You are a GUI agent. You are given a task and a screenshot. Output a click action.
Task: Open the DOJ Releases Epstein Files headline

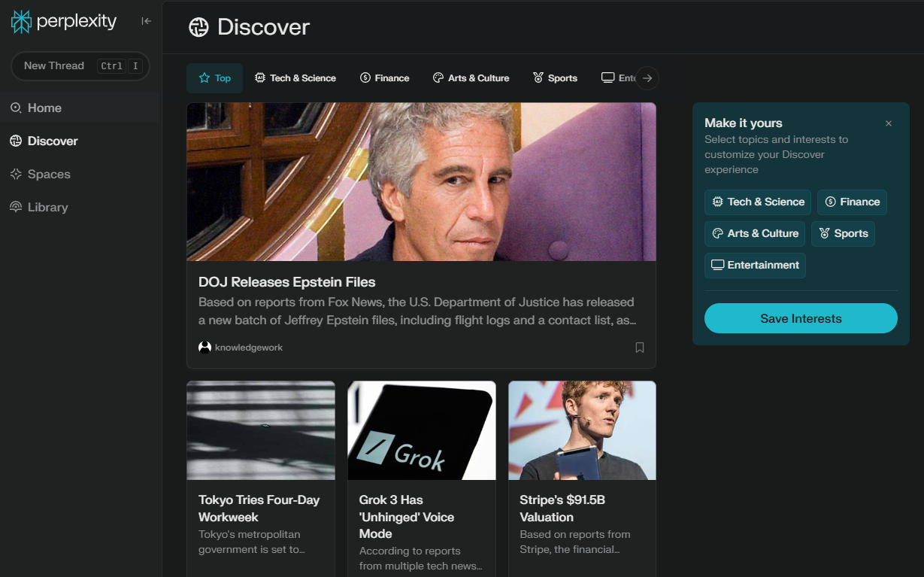[287, 282]
